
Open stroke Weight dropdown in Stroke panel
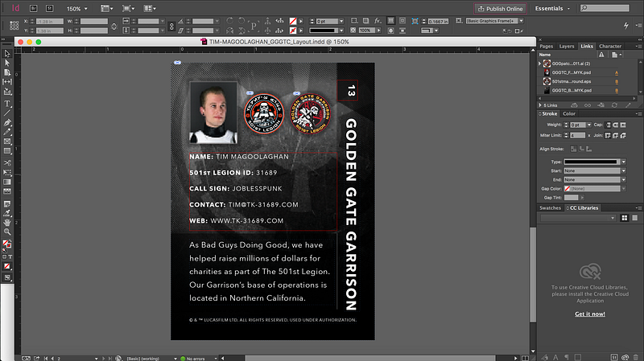point(589,125)
